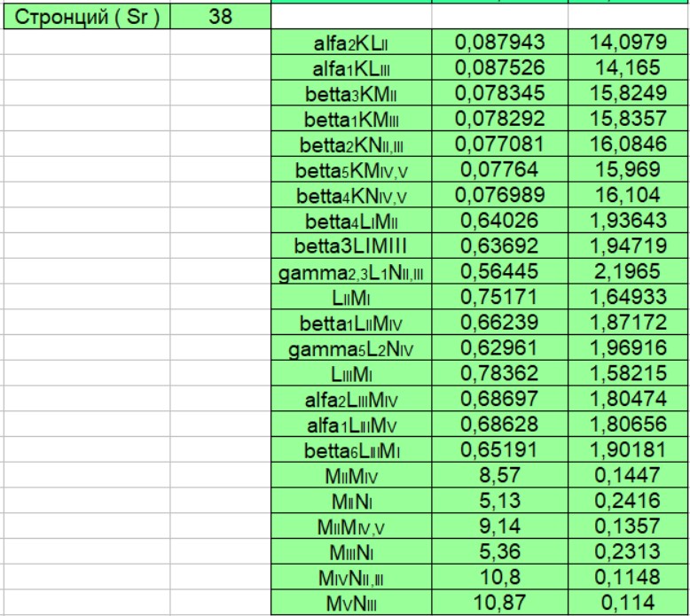Select the value 0,62961
This screenshot has width=690, height=616.
[x=499, y=348]
